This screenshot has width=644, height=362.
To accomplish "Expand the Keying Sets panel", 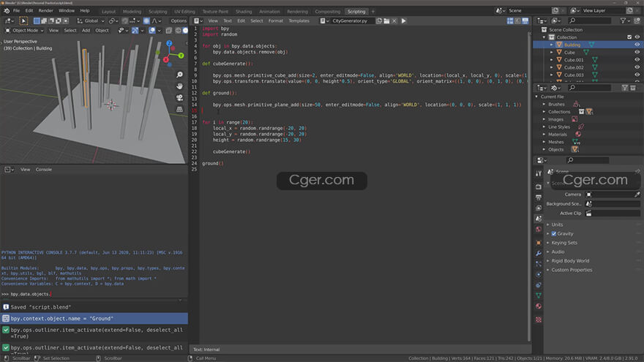I will [564, 243].
